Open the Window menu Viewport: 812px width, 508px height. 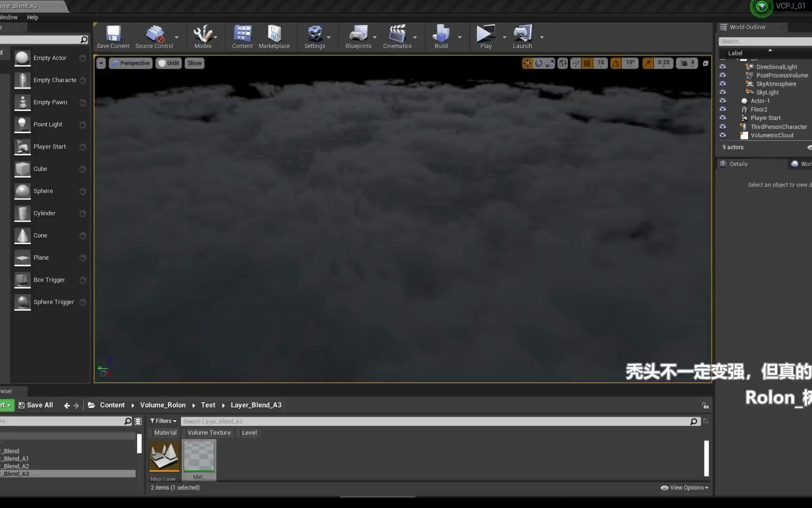click(x=8, y=17)
